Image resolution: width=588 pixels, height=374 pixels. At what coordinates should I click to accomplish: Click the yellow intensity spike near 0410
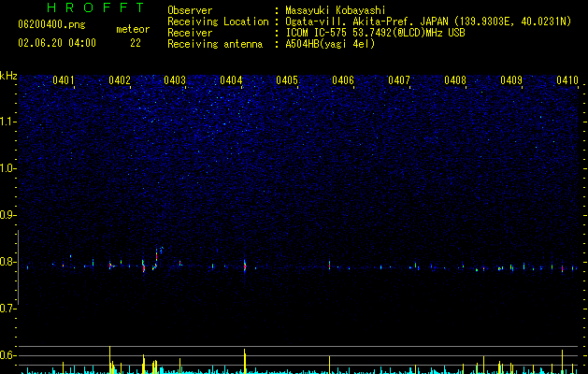(562, 361)
